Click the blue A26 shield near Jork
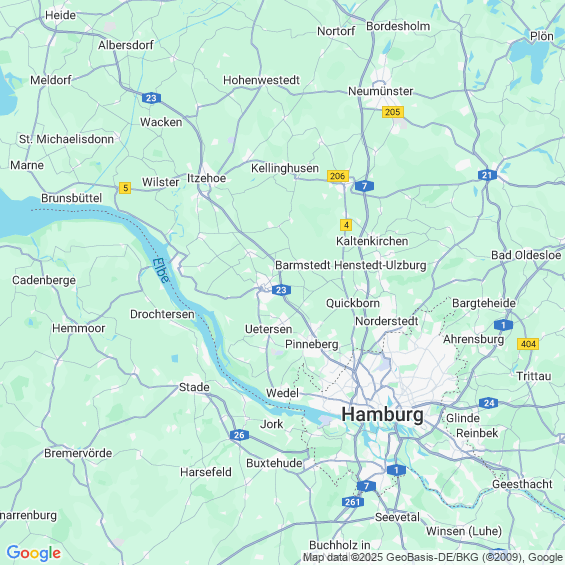 coord(239,435)
